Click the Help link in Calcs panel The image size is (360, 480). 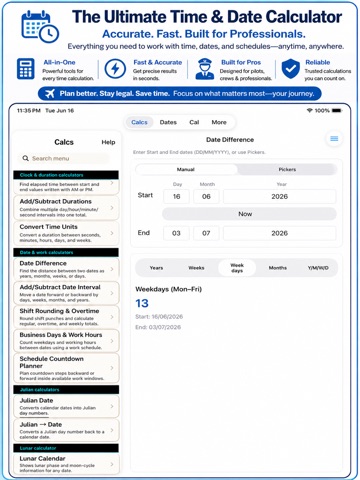click(108, 142)
